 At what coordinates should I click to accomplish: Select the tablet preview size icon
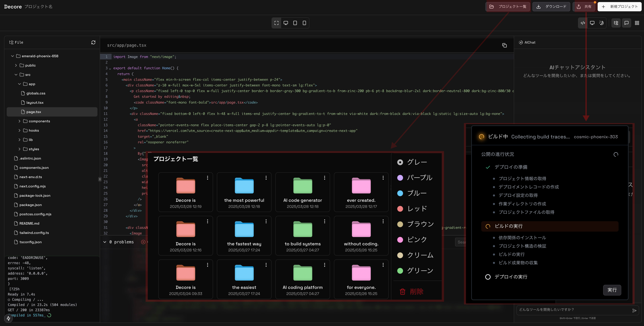[x=295, y=23]
